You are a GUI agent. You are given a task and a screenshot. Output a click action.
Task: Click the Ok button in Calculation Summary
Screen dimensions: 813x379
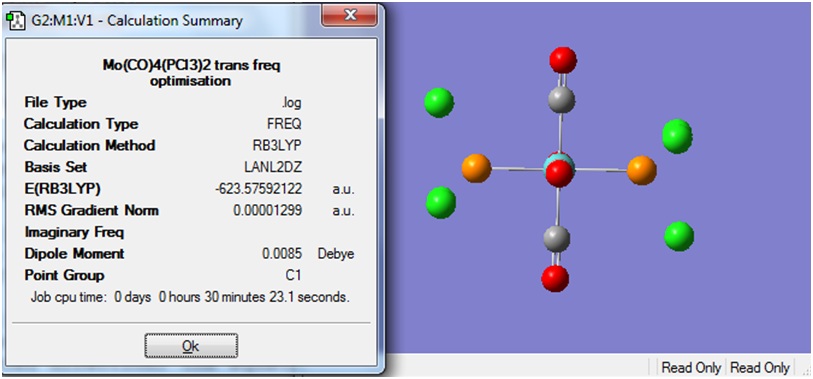tap(191, 346)
